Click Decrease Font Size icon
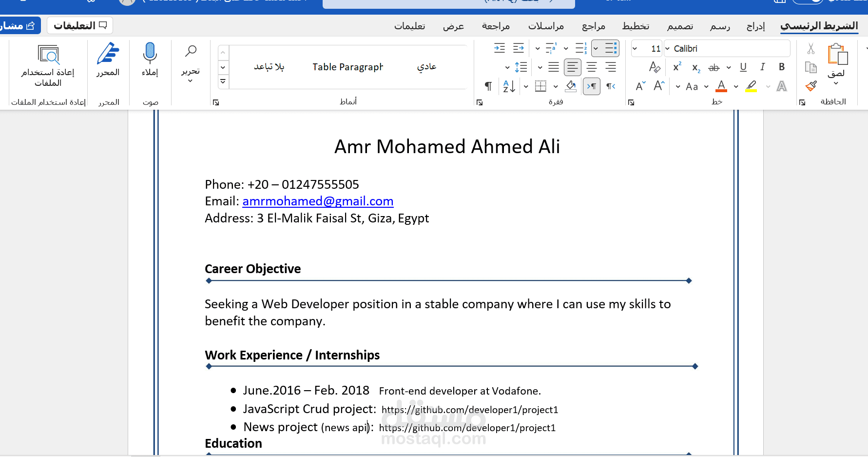The height and width of the screenshot is (457, 868). (641, 86)
